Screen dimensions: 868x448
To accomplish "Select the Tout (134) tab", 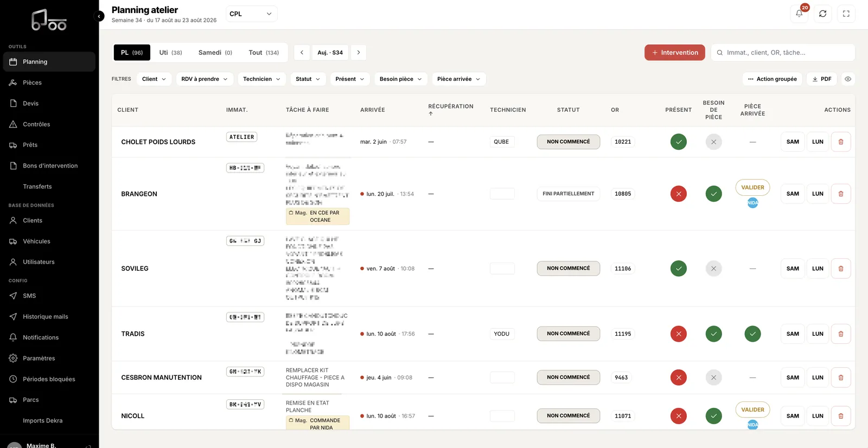I will 264,53.
